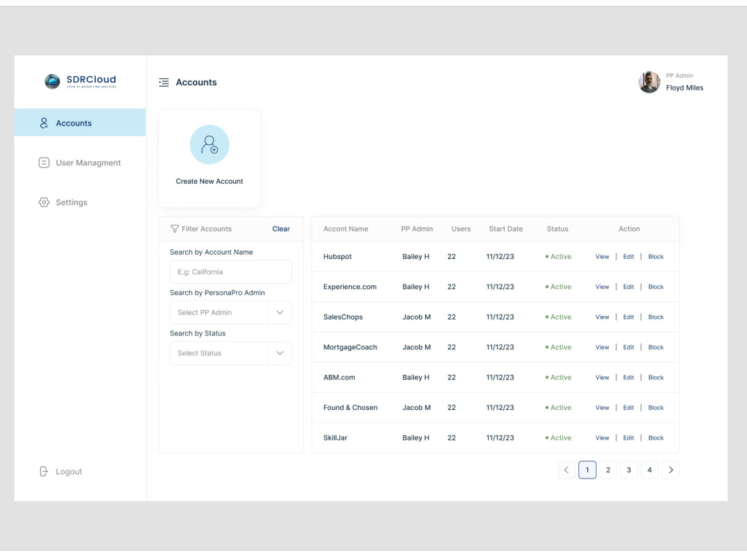The image size is (747, 560).
Task: Click the User Managment sidebar icon
Action: (x=44, y=163)
